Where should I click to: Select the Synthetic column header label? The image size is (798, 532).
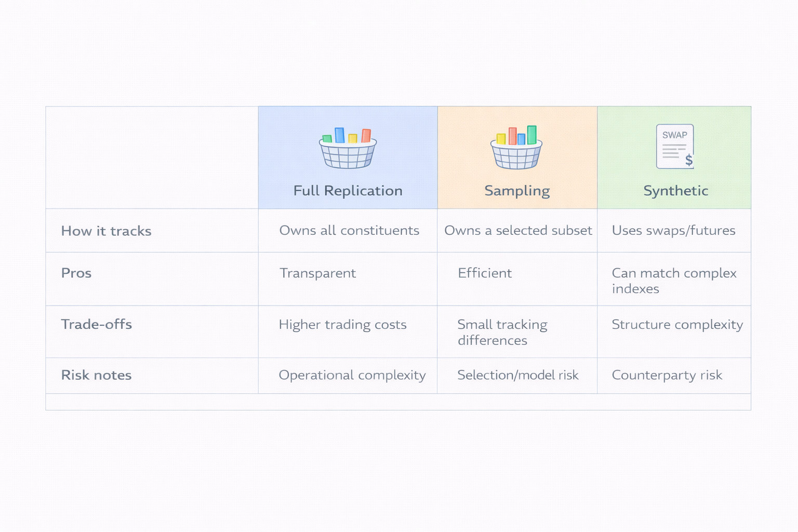click(675, 191)
